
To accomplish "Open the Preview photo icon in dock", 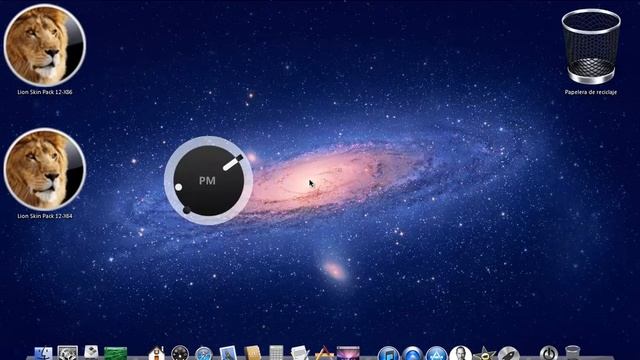I will [x=228, y=353].
